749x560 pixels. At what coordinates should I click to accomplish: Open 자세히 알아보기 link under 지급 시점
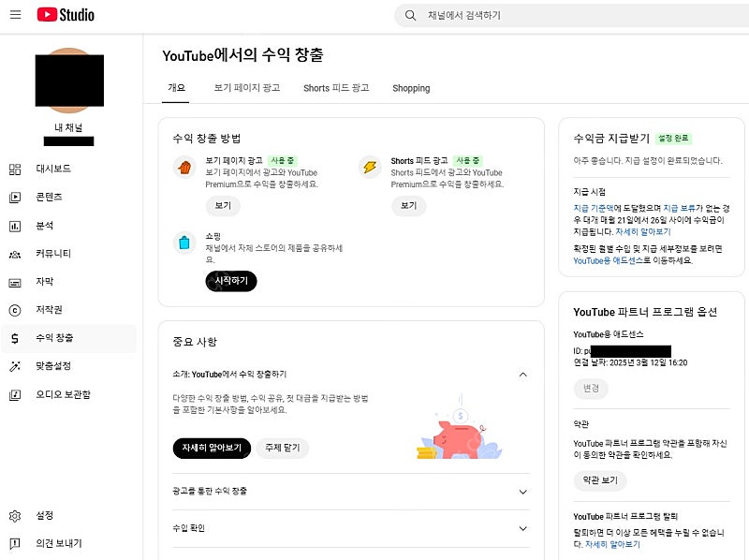(643, 232)
